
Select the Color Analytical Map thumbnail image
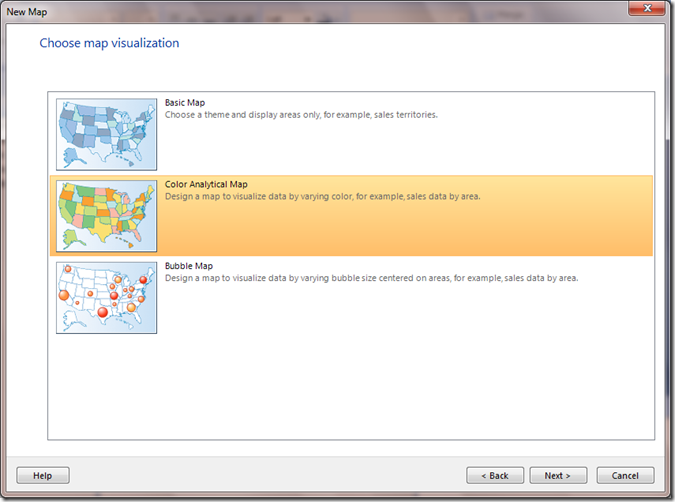[106, 216]
